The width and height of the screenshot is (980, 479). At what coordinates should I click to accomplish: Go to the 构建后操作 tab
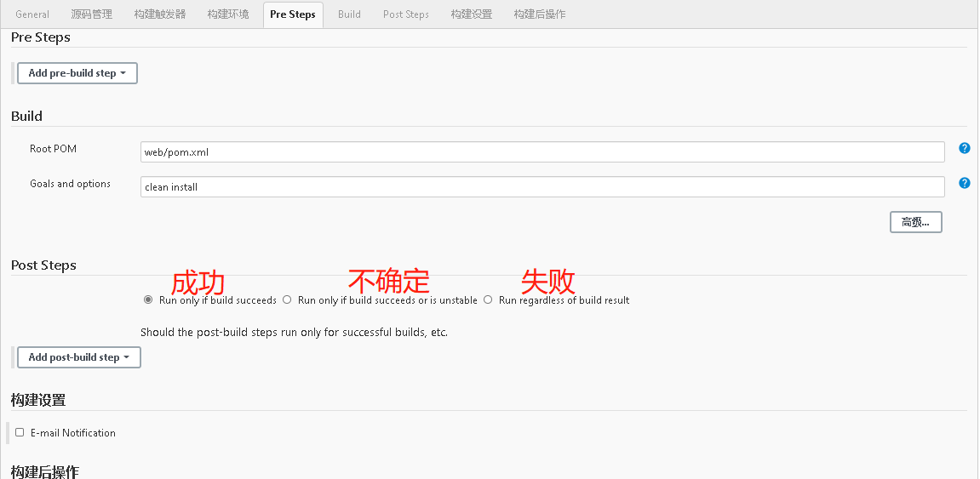pos(540,14)
